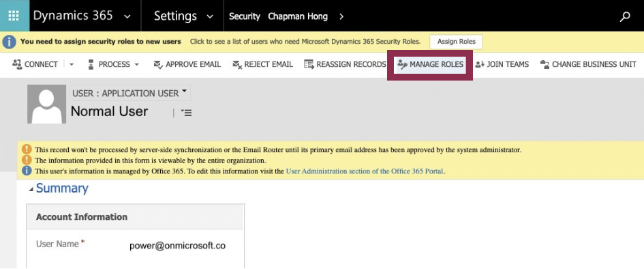The width and height of the screenshot is (644, 269).
Task: Click the User Name field value
Action: pos(177,246)
